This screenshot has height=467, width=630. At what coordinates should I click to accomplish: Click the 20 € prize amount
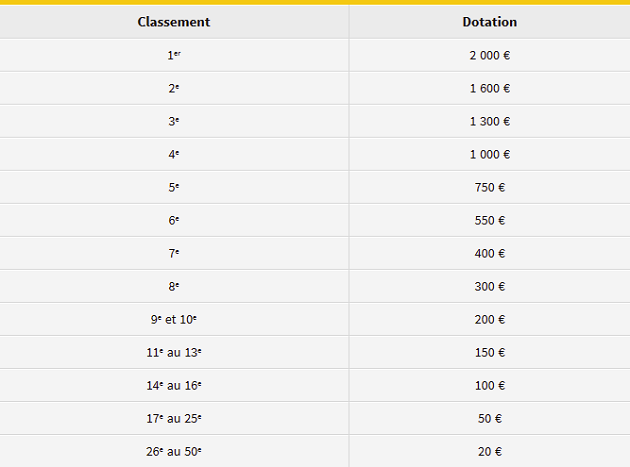pyautogui.click(x=489, y=451)
